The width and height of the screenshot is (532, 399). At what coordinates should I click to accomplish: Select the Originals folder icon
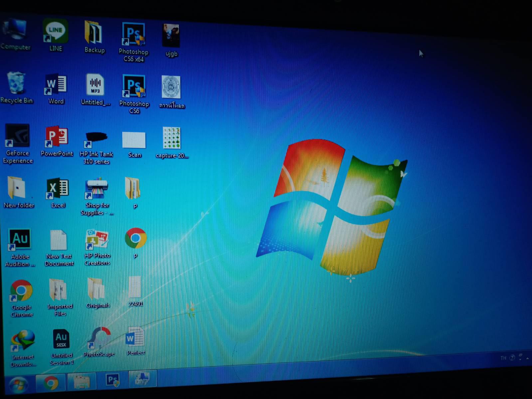[x=97, y=293]
